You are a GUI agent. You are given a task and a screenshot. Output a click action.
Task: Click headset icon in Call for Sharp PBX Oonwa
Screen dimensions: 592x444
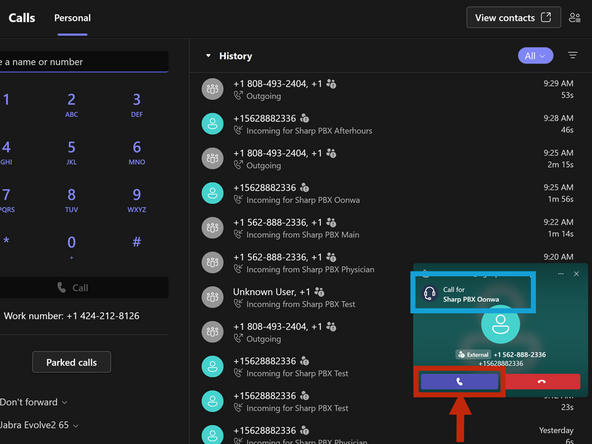430,293
